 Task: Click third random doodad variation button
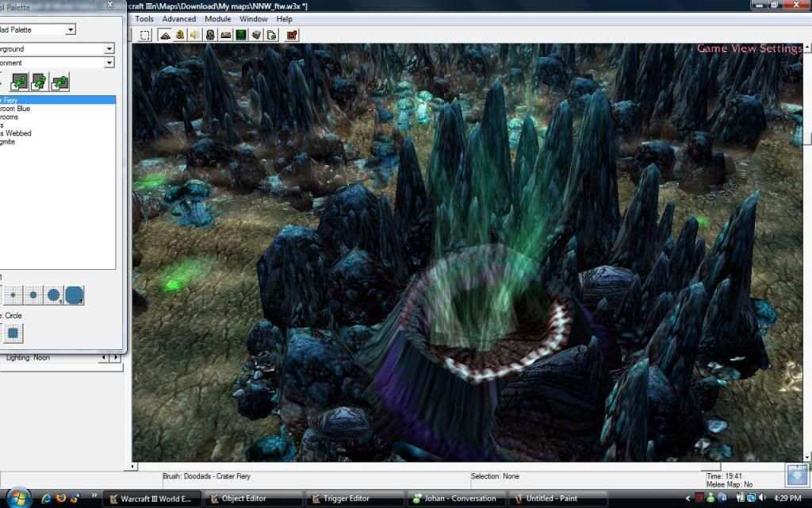point(59,82)
